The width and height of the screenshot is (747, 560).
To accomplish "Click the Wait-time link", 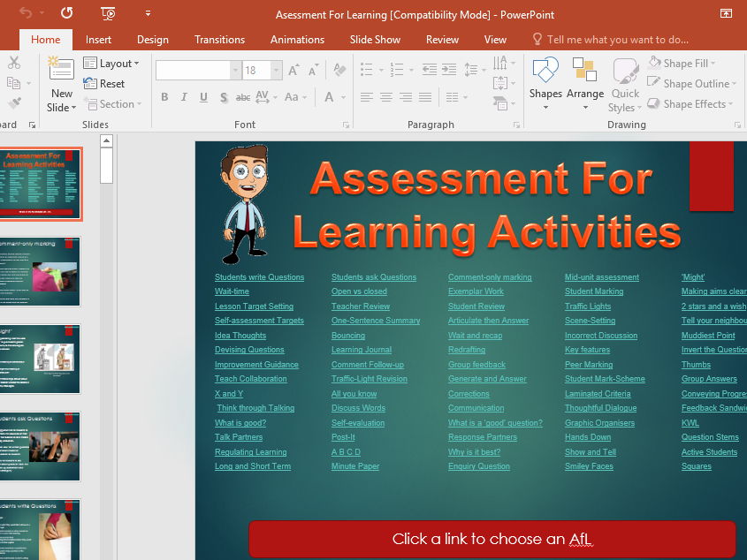I will 232,291.
